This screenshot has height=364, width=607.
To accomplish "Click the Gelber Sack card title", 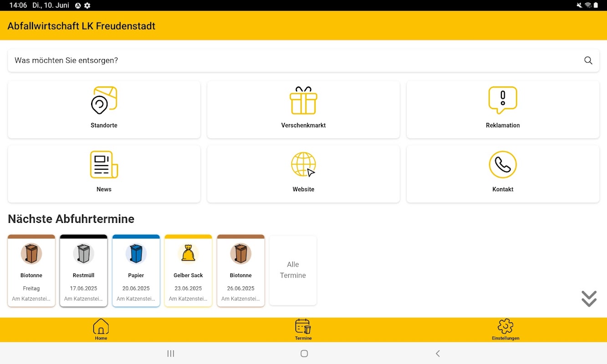I will click(189, 275).
